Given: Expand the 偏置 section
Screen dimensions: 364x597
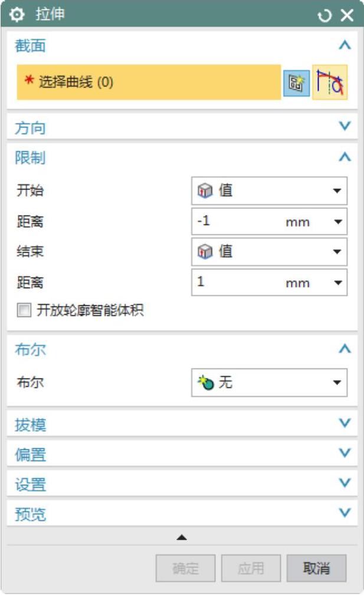Looking at the screenshot, I should pyautogui.click(x=346, y=454).
